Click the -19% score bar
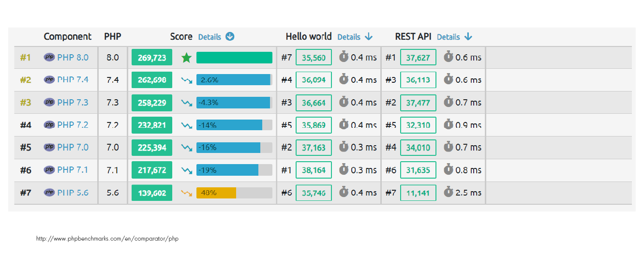644x258 pixels. point(234,170)
